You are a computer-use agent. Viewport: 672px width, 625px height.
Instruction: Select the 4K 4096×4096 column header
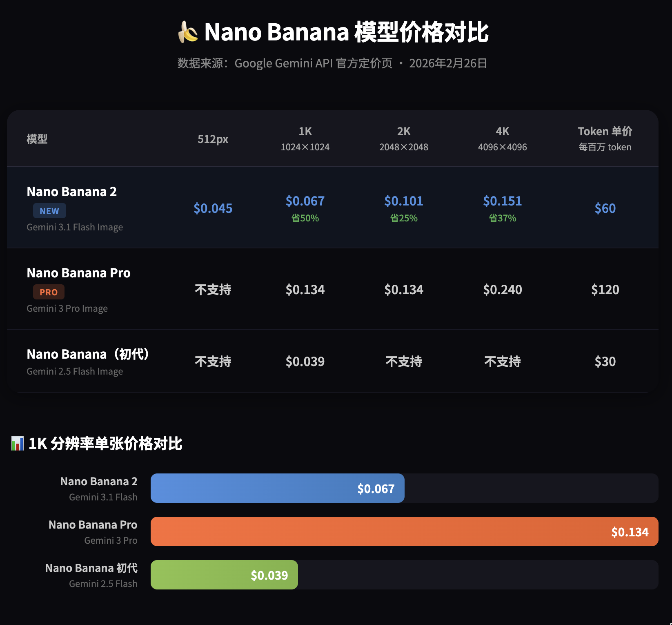pyautogui.click(x=502, y=139)
